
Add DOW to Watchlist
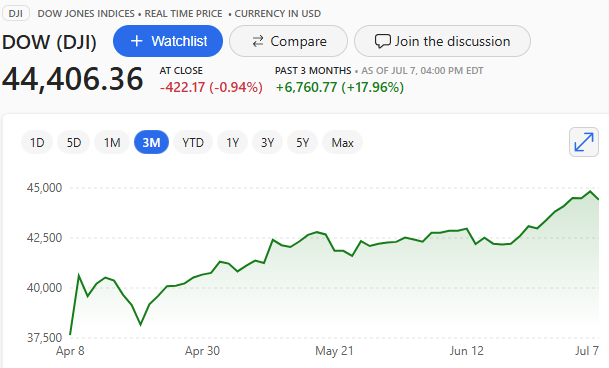point(168,41)
